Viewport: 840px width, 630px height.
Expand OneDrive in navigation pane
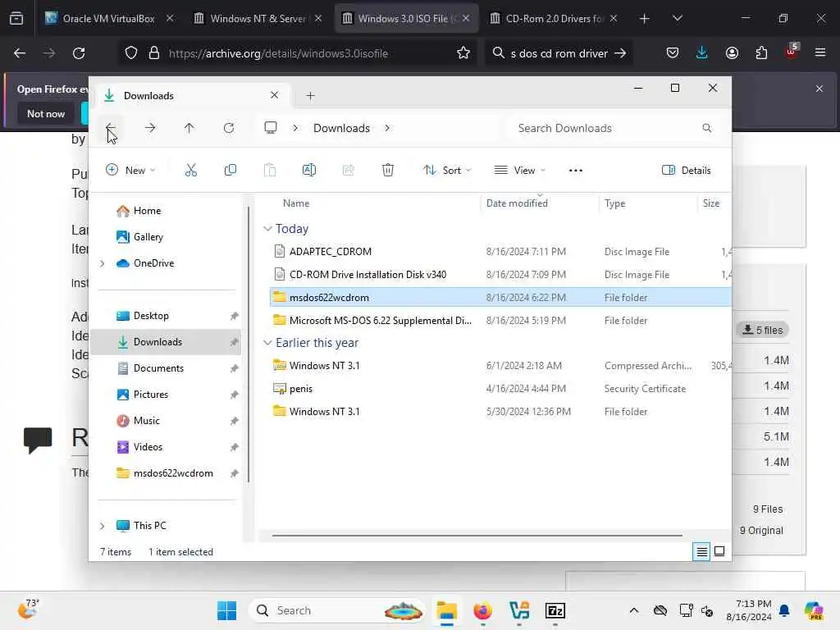pyautogui.click(x=103, y=263)
